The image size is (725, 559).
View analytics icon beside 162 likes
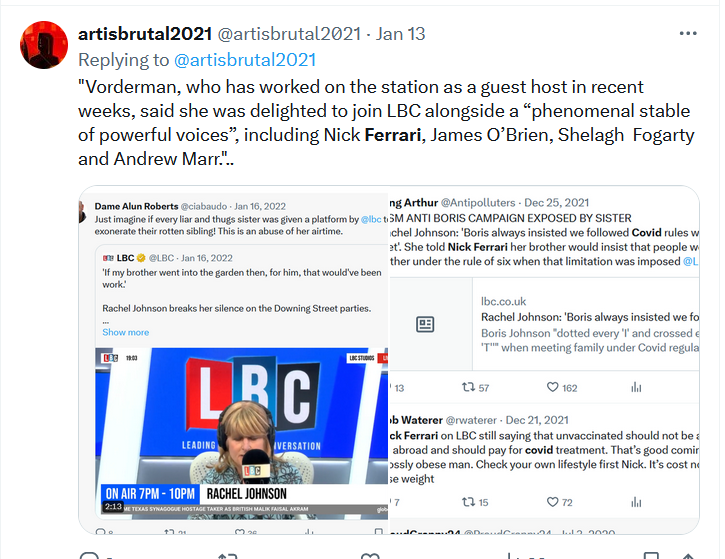click(636, 387)
